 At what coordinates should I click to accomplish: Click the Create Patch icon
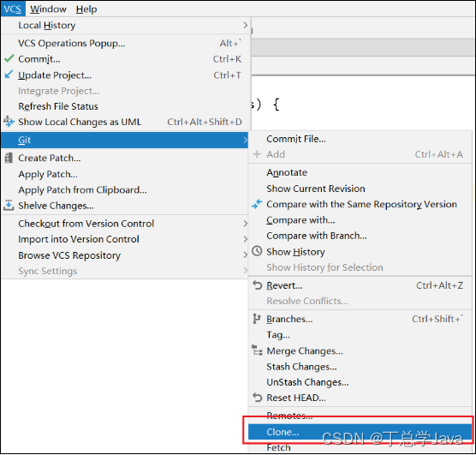(x=9, y=158)
